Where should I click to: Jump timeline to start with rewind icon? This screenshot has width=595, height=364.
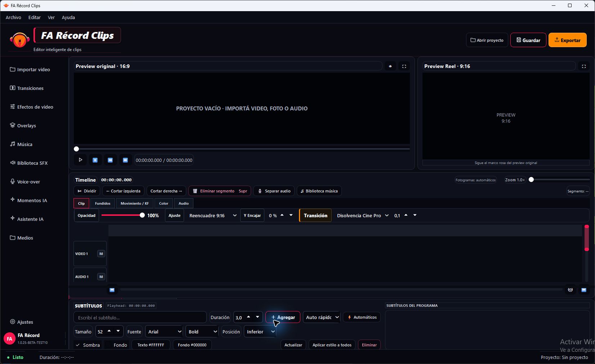pyautogui.click(x=112, y=290)
